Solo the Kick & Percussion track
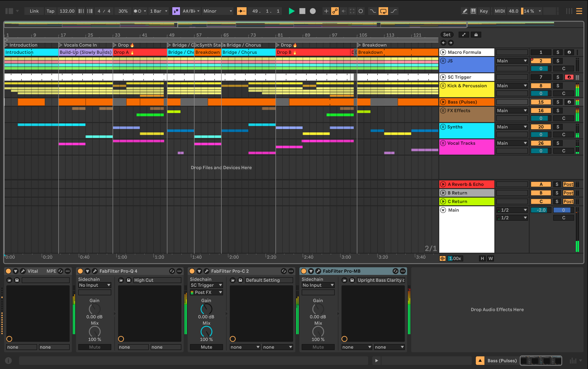This screenshot has width=588, height=369. (x=558, y=86)
